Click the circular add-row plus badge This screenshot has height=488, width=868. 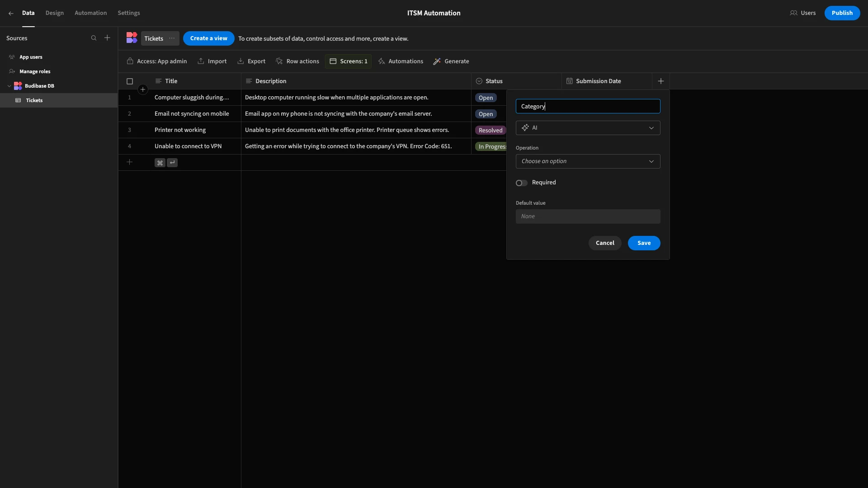tap(143, 89)
